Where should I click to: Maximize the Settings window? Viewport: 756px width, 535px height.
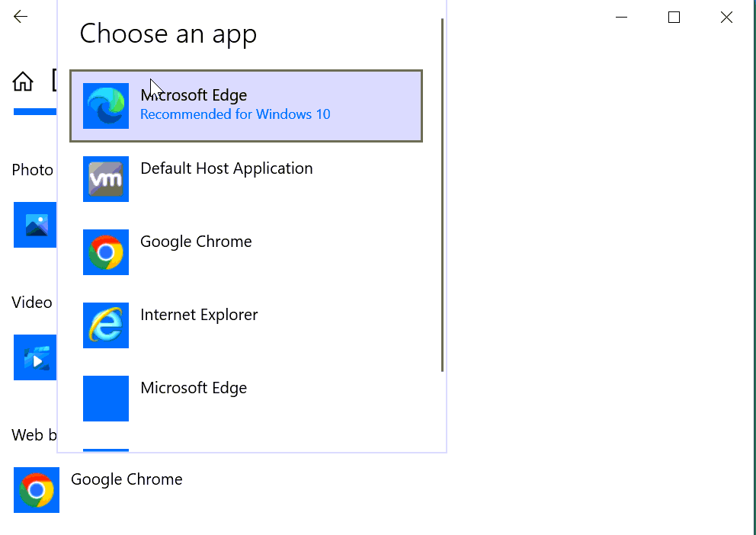pos(674,17)
